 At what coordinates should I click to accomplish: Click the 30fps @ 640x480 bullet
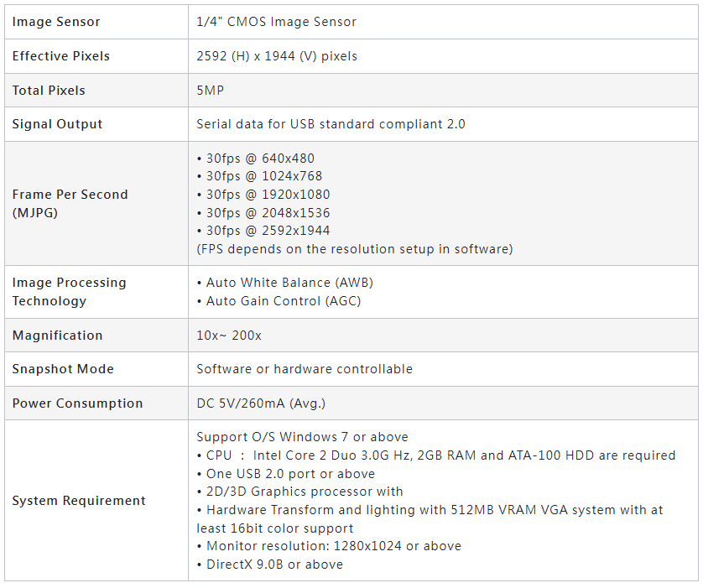[x=256, y=159]
